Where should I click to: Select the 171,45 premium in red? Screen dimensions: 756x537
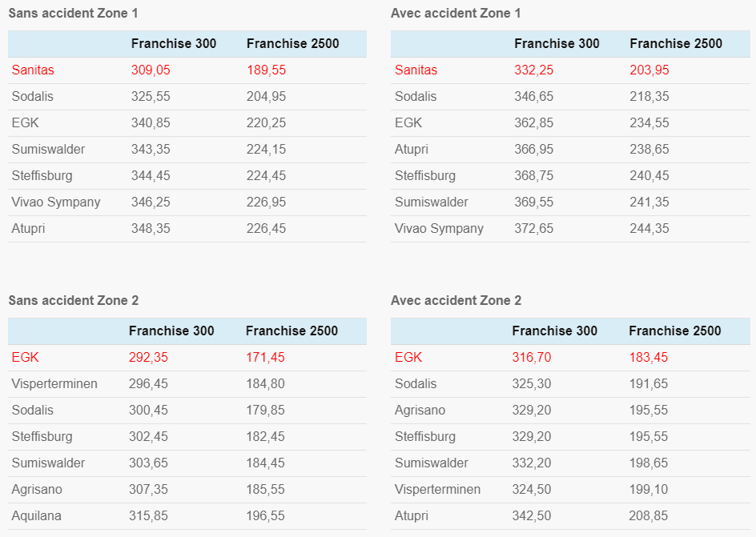[265, 358]
